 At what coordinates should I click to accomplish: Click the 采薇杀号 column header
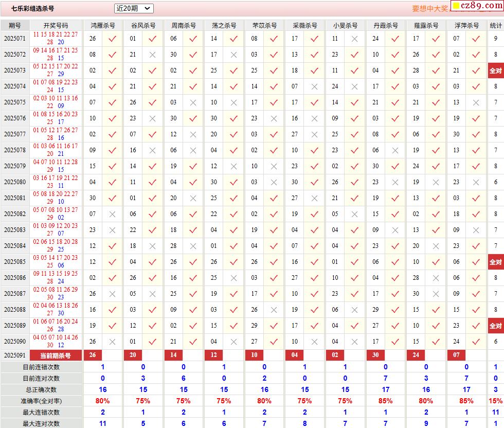click(304, 25)
